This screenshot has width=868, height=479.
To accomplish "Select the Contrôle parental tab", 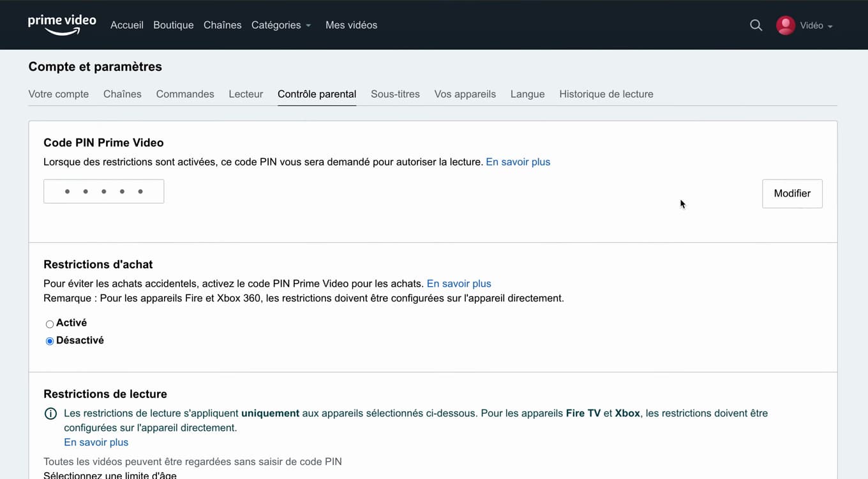I will coord(317,94).
